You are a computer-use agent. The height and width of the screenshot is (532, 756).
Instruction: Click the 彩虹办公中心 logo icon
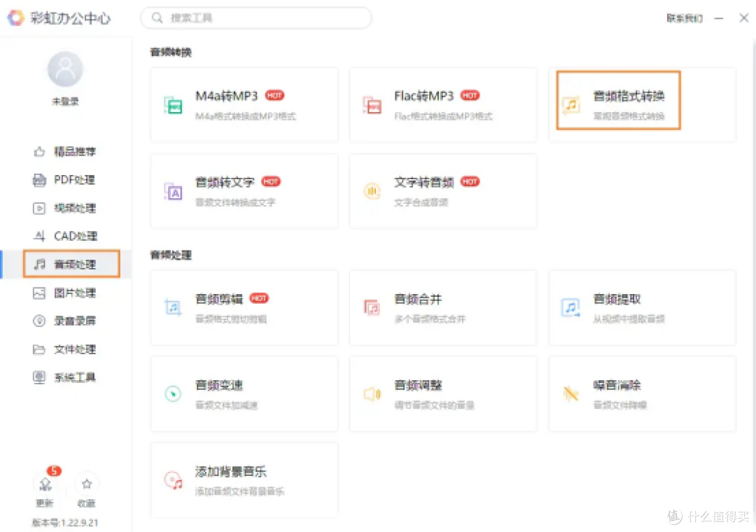16,17
